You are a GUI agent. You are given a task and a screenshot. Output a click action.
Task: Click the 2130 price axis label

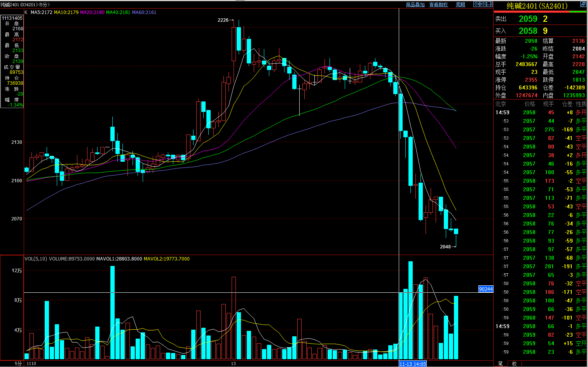click(17, 142)
